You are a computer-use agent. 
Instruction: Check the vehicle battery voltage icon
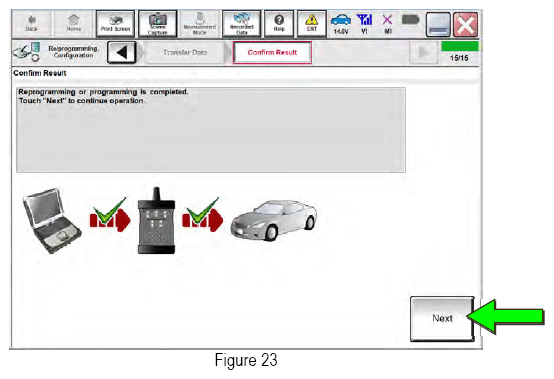pyautogui.click(x=341, y=24)
